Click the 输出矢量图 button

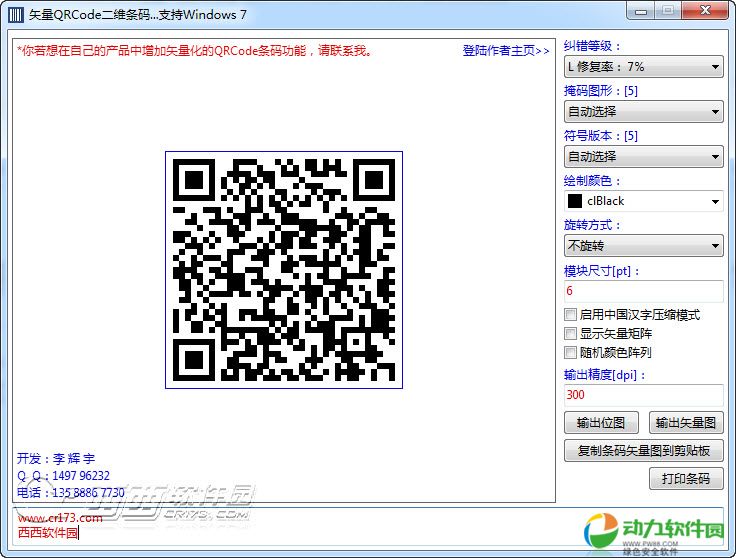[685, 423]
